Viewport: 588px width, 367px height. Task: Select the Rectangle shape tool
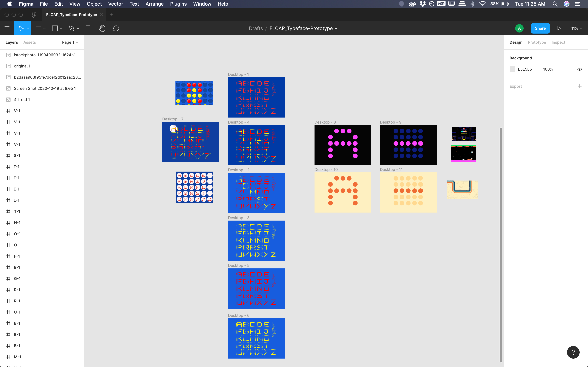(55, 28)
